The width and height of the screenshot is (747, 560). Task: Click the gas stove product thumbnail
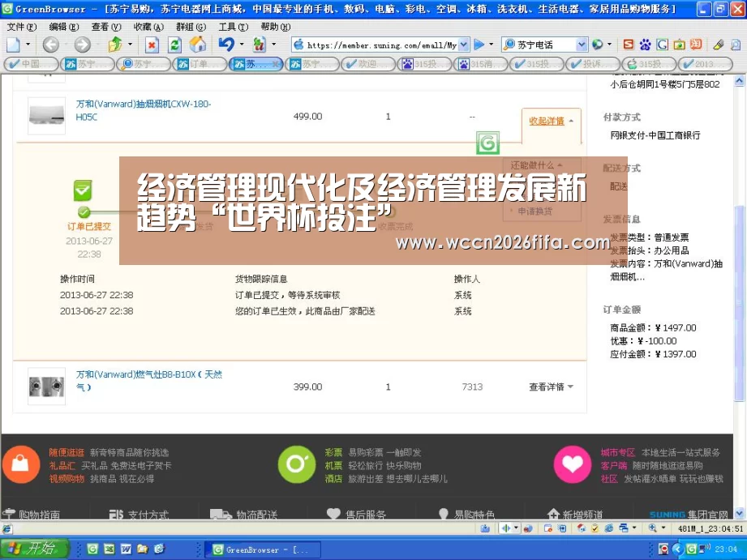[46, 387]
